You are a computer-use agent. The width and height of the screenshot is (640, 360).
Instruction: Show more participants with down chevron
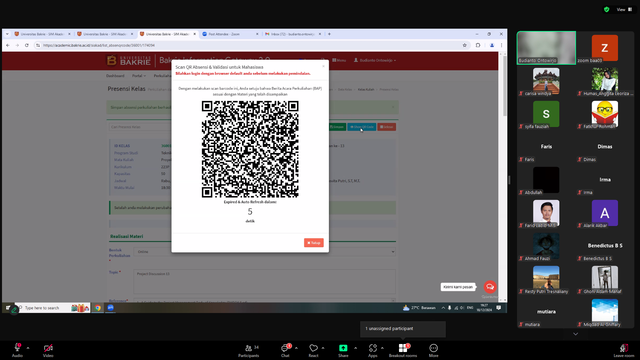576,334
